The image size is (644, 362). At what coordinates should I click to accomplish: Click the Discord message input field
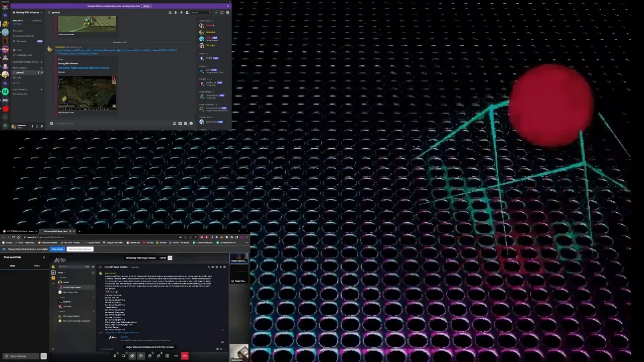[111, 123]
